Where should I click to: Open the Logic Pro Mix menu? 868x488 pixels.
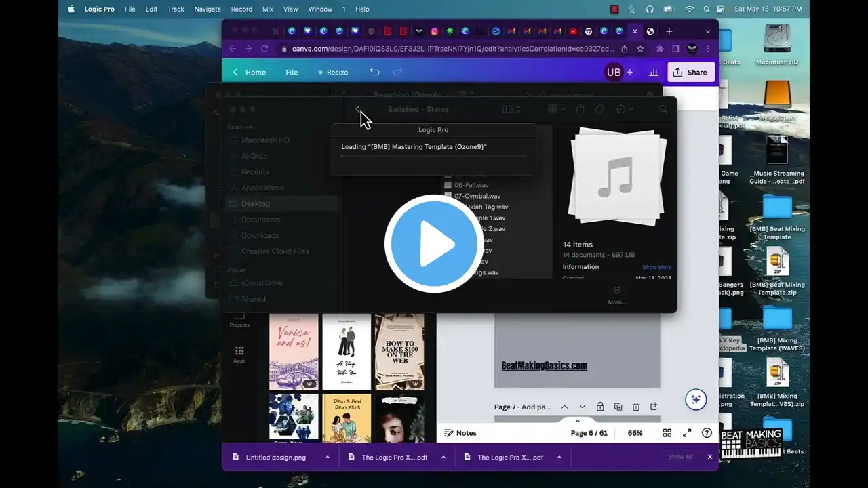(268, 9)
